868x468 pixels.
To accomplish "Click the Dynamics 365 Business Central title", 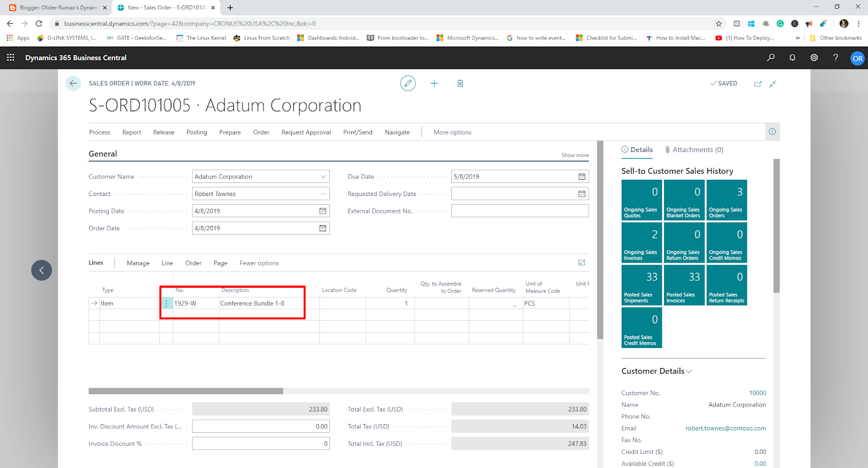I will coord(76,58).
